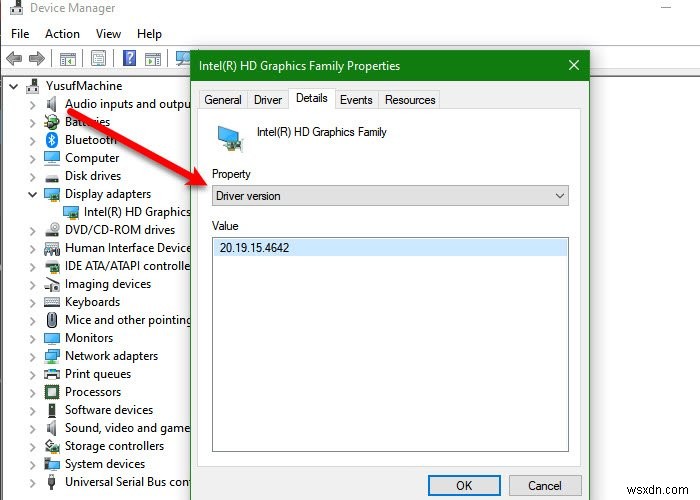Click the Computer monitor icon in tree
The height and width of the screenshot is (500, 700).
tap(52, 158)
